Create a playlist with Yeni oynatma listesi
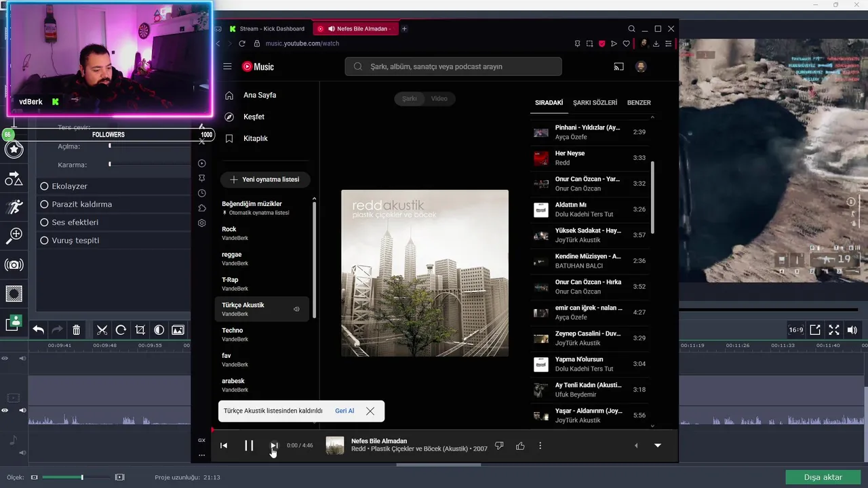The image size is (868, 488). [x=264, y=180]
